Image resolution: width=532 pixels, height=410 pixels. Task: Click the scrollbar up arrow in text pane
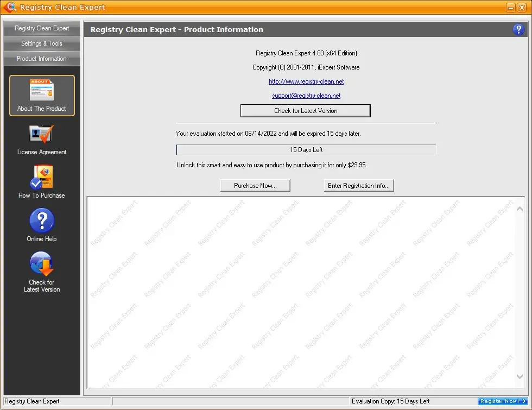(520, 209)
